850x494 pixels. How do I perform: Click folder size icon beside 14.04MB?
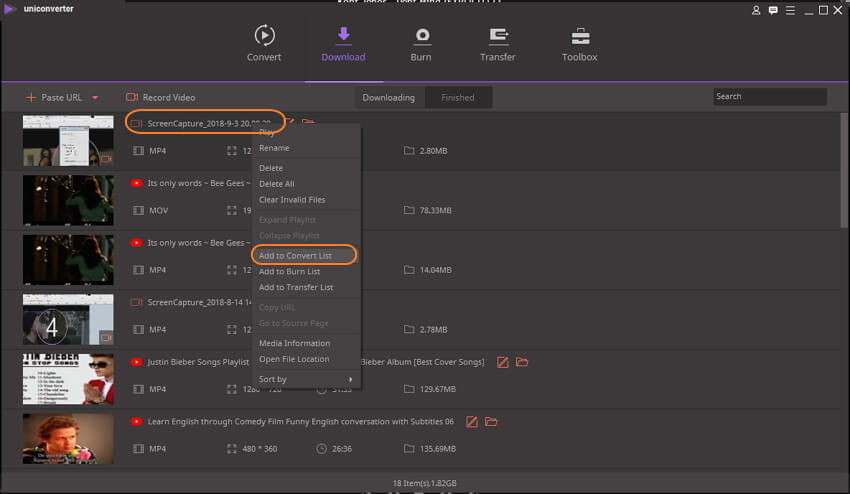(409, 270)
